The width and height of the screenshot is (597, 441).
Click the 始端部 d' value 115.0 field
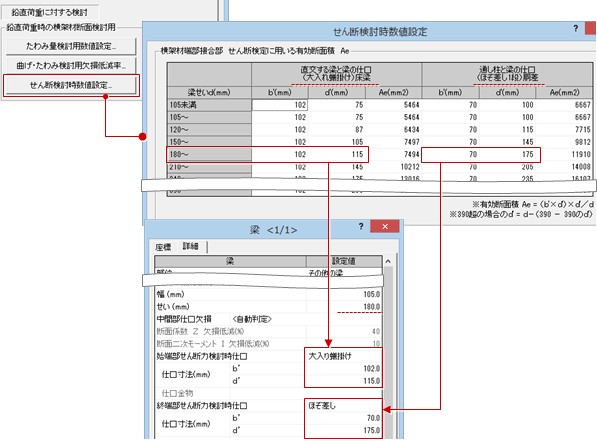[x=343, y=381]
